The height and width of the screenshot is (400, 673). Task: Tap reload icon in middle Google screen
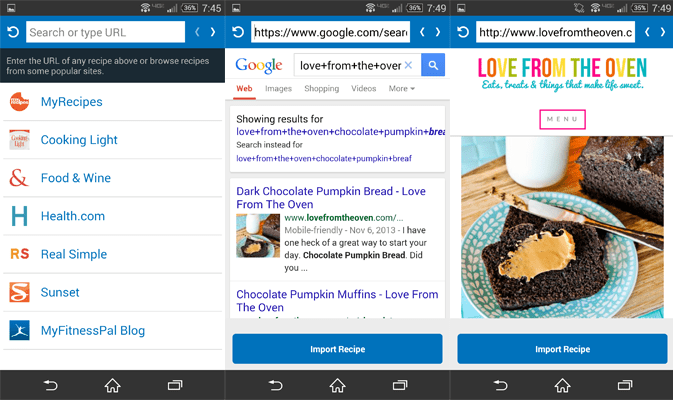click(238, 32)
